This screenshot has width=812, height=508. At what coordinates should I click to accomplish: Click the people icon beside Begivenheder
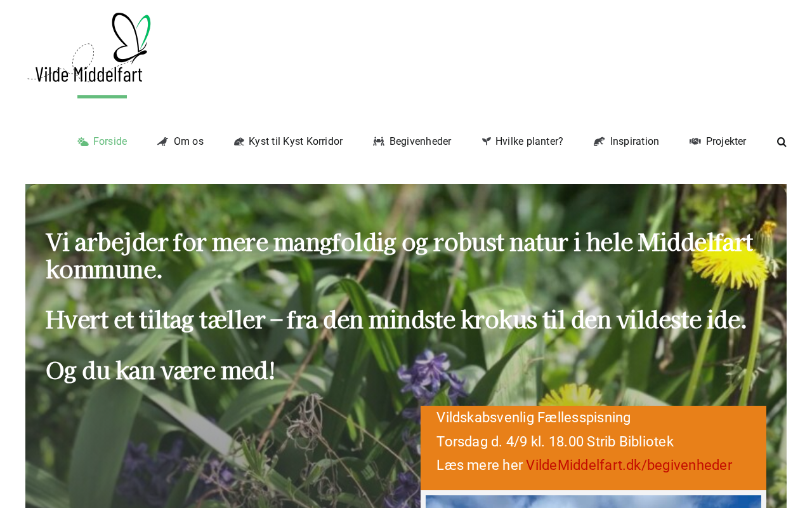[379, 142]
